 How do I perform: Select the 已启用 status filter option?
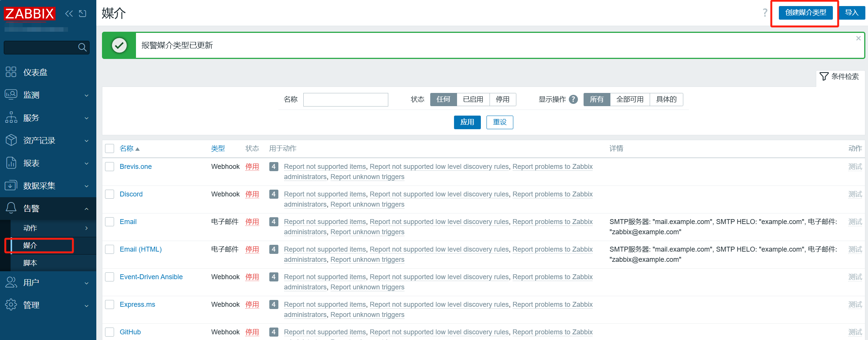point(473,99)
